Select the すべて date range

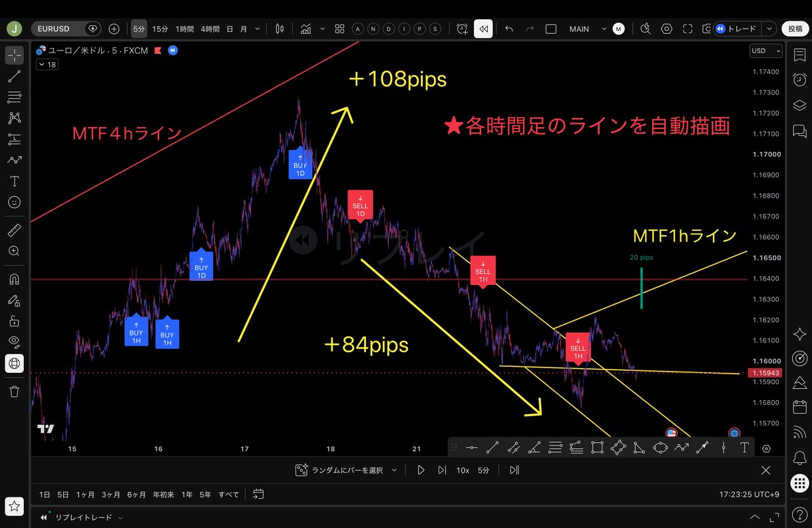(x=229, y=495)
